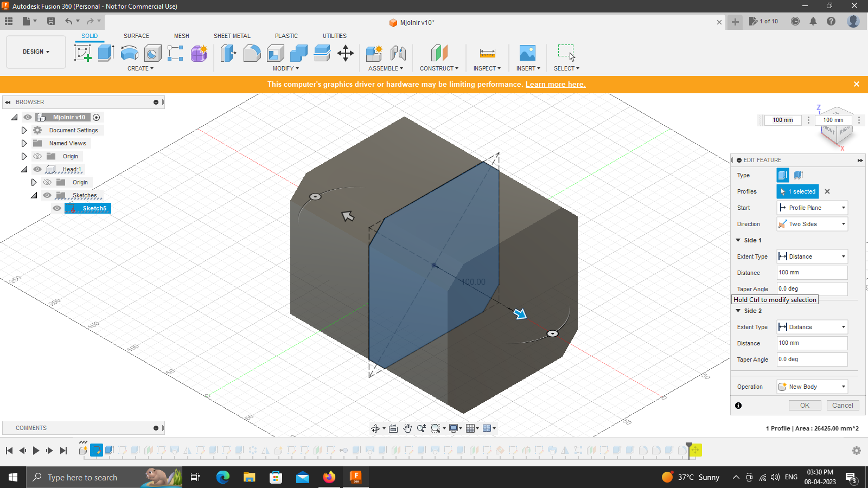
Task: Launch the Create Form tool
Action: click(199, 53)
